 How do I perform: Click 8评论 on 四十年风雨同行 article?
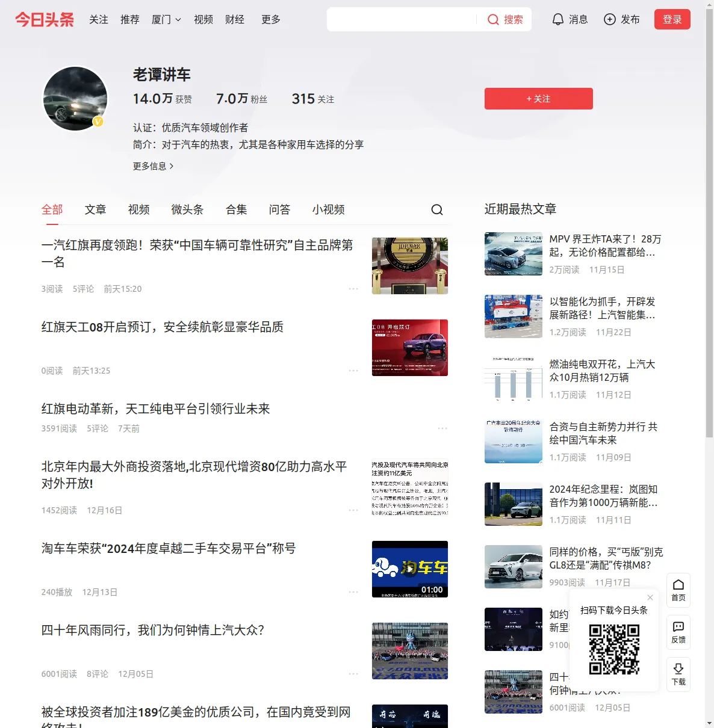(x=98, y=674)
